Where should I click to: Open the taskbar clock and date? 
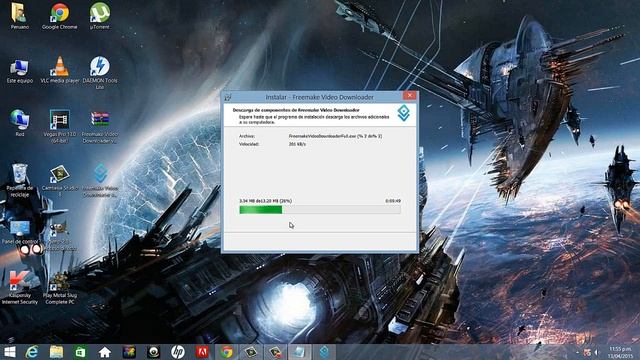pyautogui.click(x=620, y=352)
